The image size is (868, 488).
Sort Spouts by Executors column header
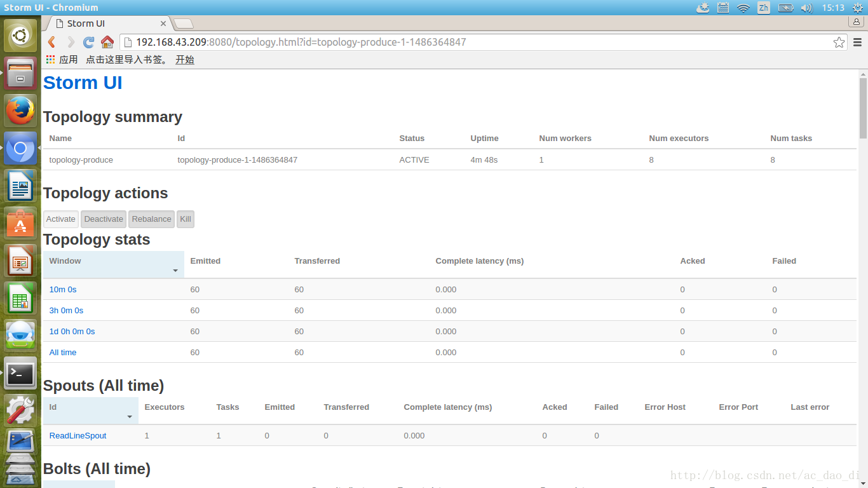(165, 407)
